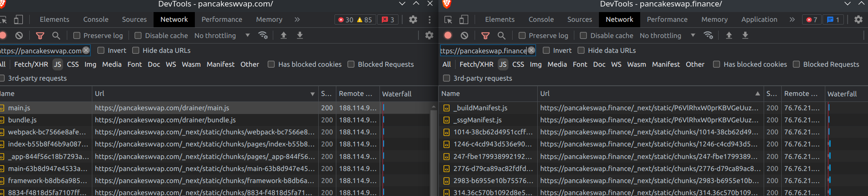Filter by All in right DevTools
This screenshot has height=196, width=868.
click(x=447, y=64)
